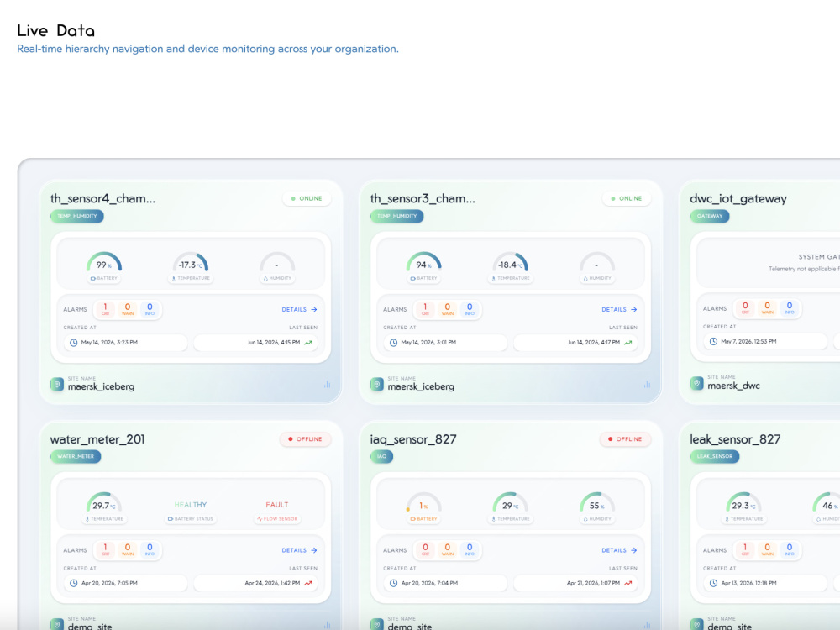This screenshot has height=630, width=840.
Task: Click the TEMP_HUMIDITY tag on th_sensor3_cham
Action: (397, 217)
